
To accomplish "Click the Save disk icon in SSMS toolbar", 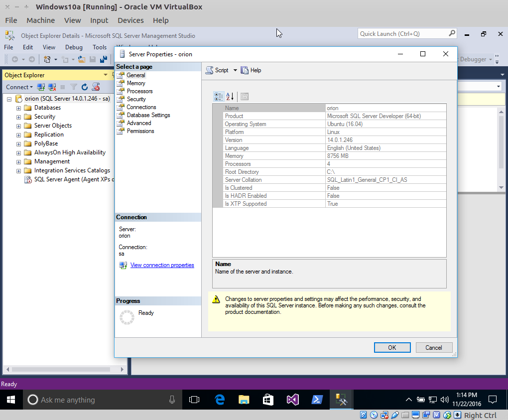I will point(93,59).
